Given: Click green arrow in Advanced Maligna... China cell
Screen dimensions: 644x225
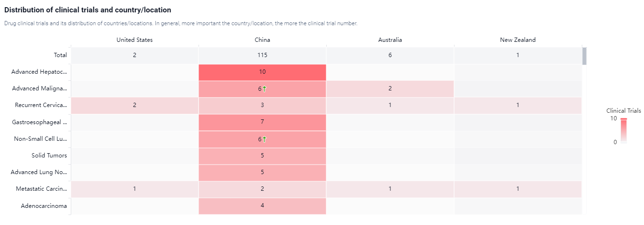Looking at the screenshot, I should pyautogui.click(x=265, y=89).
